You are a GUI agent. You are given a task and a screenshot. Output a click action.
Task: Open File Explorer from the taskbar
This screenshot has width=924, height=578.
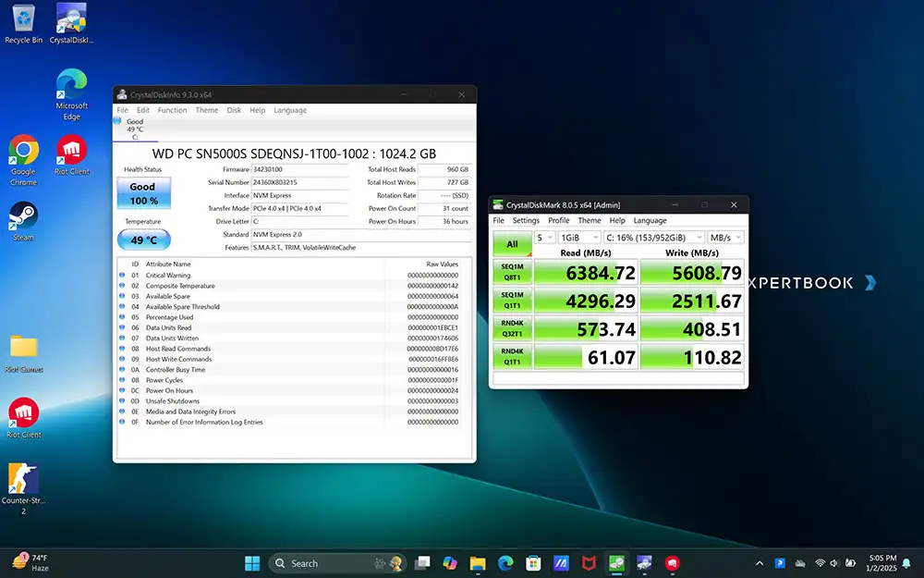tap(478, 562)
